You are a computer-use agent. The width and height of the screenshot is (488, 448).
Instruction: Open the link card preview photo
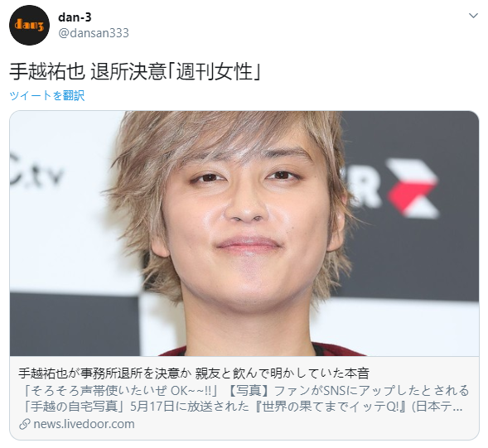click(x=244, y=234)
